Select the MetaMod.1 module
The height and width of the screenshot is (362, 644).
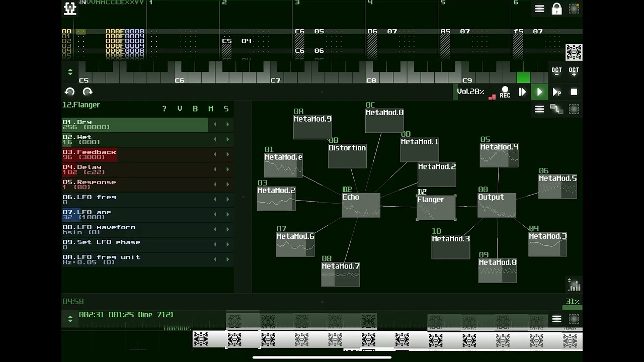(420, 150)
